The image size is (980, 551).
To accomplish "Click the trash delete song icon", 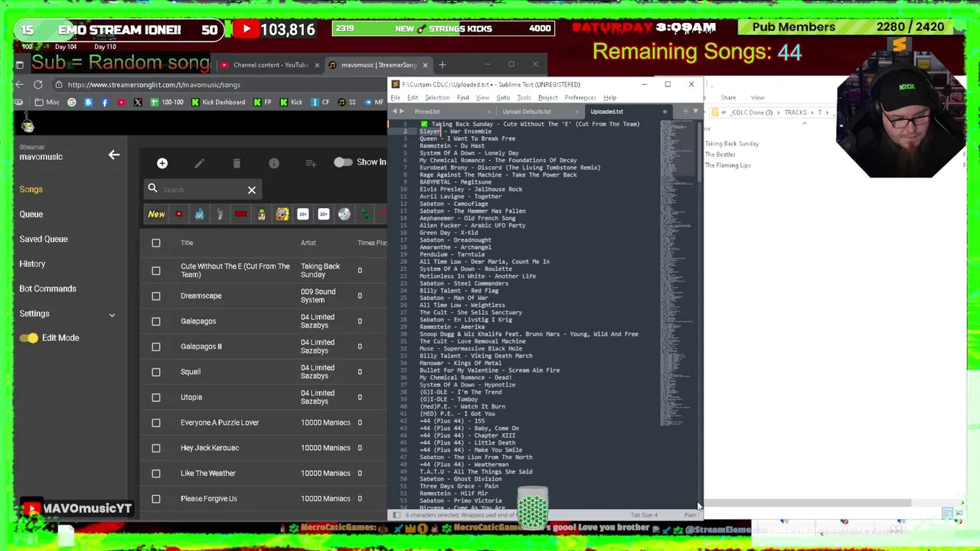I will (x=237, y=163).
